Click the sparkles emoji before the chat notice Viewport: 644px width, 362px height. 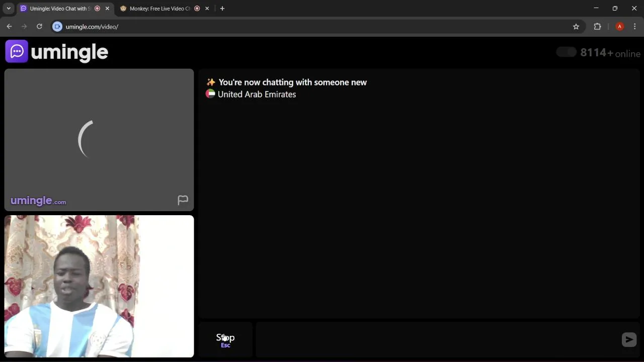(x=211, y=82)
